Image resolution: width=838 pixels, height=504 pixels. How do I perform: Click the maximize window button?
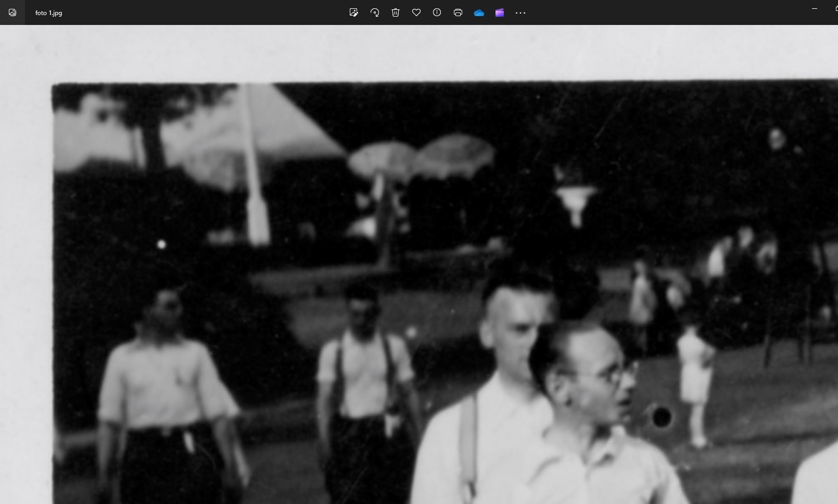835,9
